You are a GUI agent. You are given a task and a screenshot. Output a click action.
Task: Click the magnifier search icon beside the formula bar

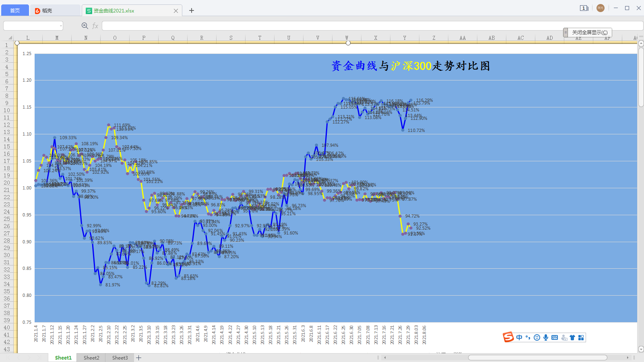(x=85, y=25)
